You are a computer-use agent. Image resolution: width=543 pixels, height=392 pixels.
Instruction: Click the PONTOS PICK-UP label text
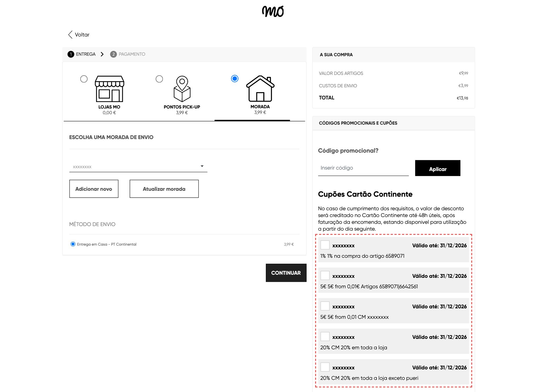click(182, 107)
